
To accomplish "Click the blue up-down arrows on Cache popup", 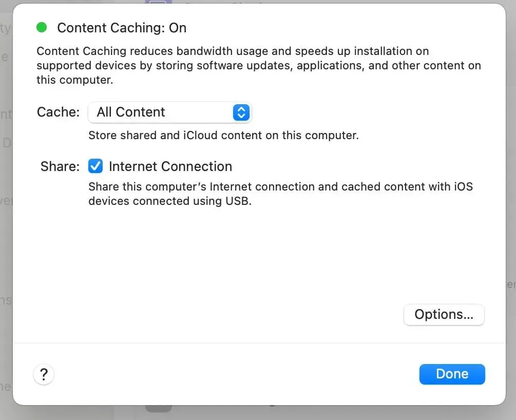I will click(241, 112).
